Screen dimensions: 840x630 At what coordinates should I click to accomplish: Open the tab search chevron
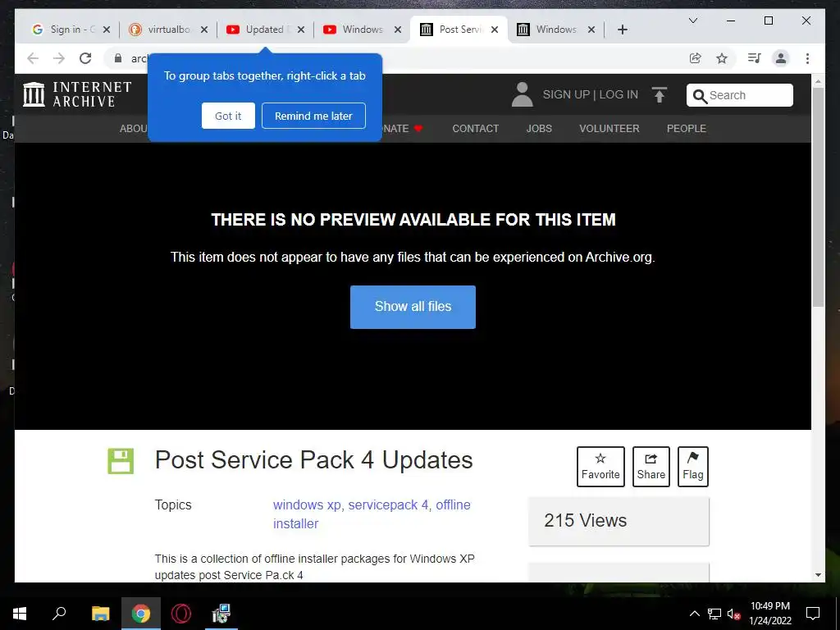tap(692, 21)
